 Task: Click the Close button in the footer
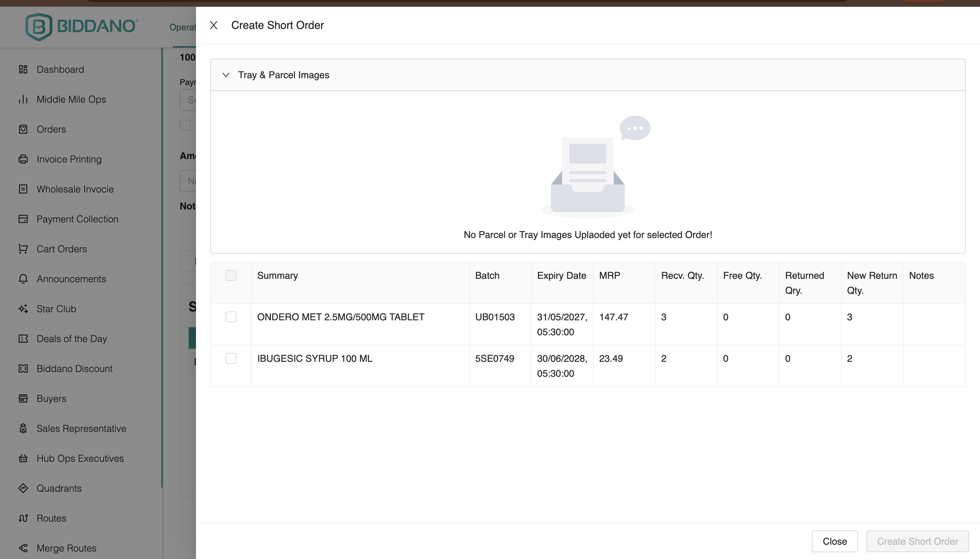(x=835, y=541)
